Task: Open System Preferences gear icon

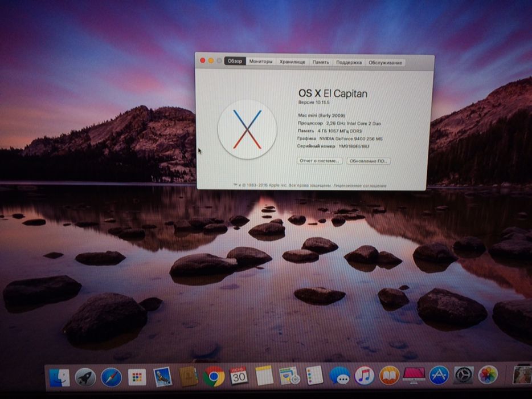Action: point(464,375)
